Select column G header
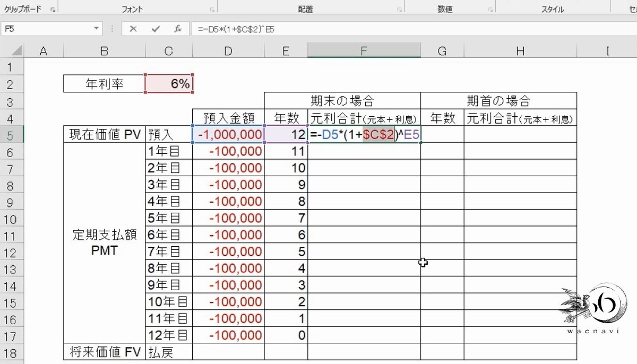The image size is (637, 364). pos(442,51)
